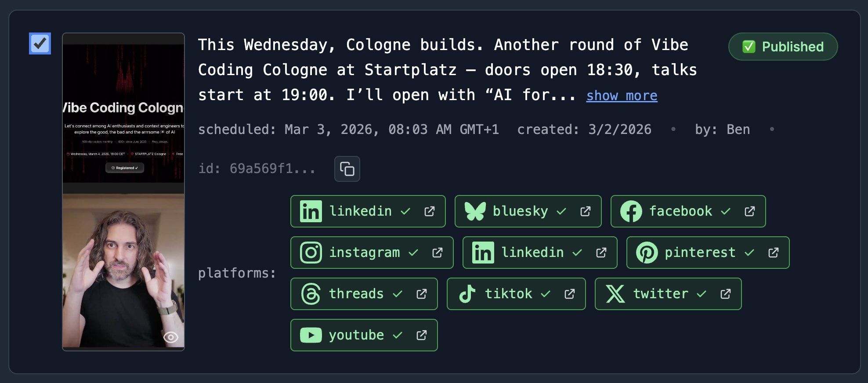
Task: Click the YouTube play icon
Action: tap(311, 335)
